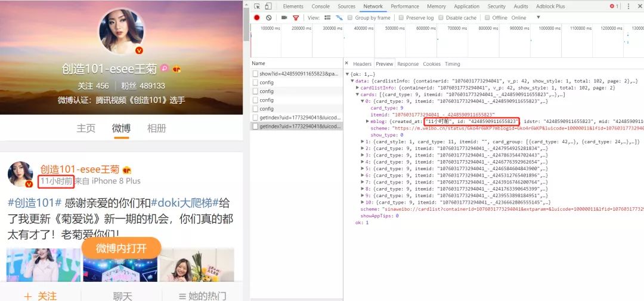The width and height of the screenshot is (644, 301).
Task: Enable the Disable cache checkbox
Action: pyautogui.click(x=441, y=18)
